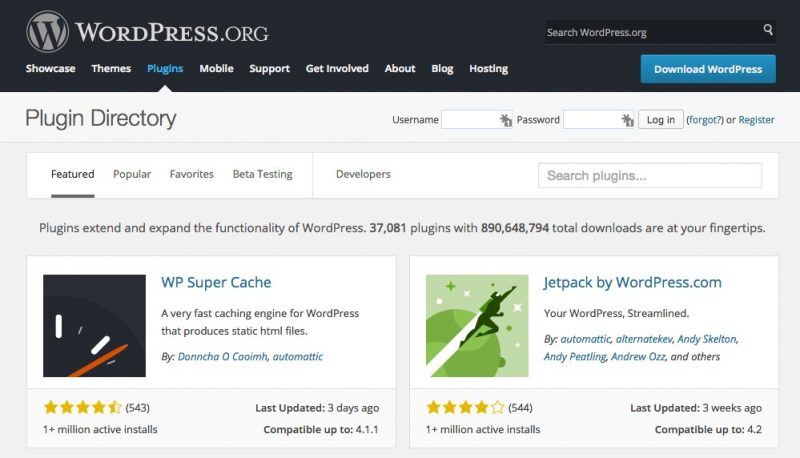Click Jetpack active installs text

tap(483, 429)
